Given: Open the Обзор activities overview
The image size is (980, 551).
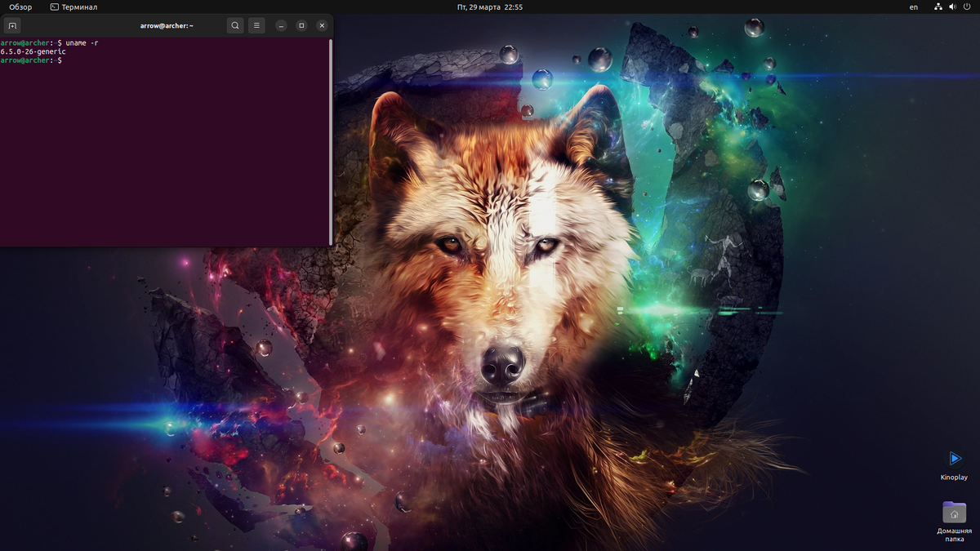Looking at the screenshot, I should pos(20,7).
